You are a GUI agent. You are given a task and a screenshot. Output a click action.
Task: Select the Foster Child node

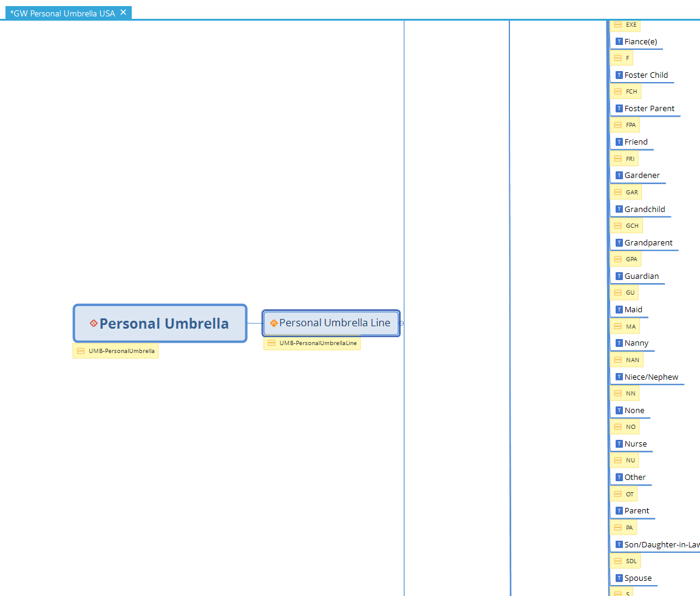point(646,75)
